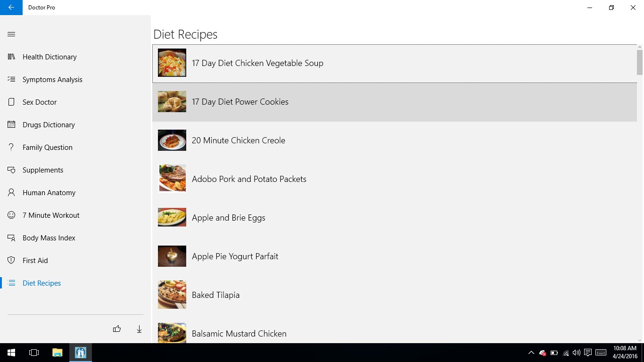
Task: Open Adobo Pork and Potato Packets recipe
Action: coord(249,179)
